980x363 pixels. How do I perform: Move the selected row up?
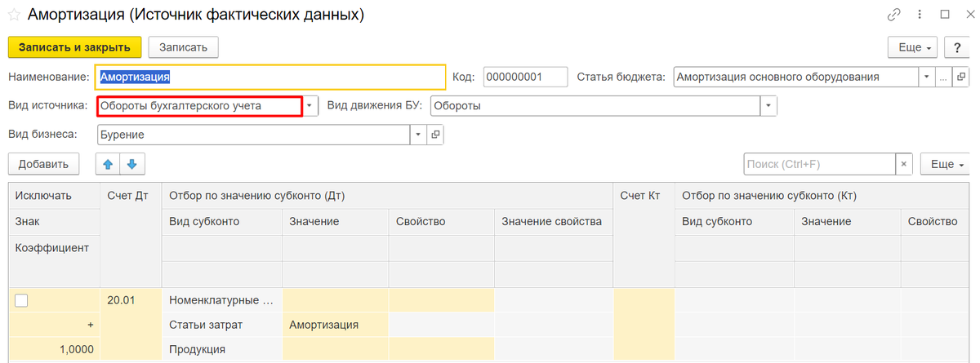coord(108,164)
